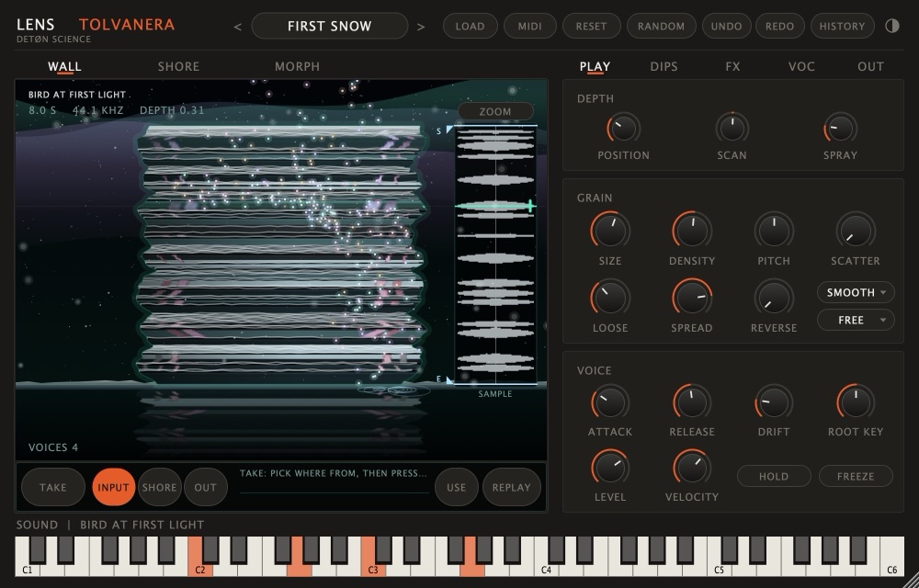Click the grain SIZE knob
This screenshot has width=919, height=588.
610,232
